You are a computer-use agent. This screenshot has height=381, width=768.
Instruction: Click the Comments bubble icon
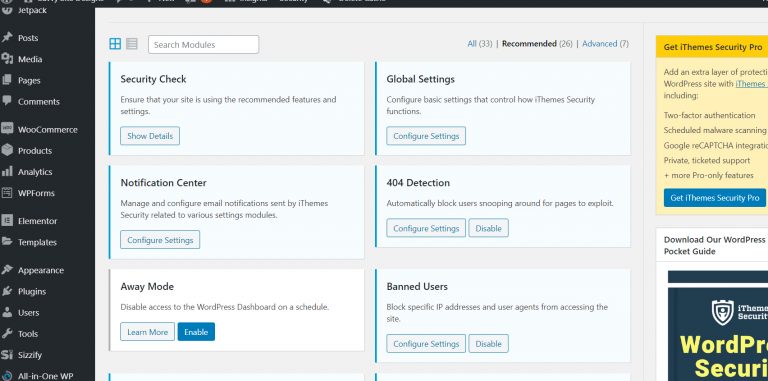pyautogui.click(x=7, y=101)
